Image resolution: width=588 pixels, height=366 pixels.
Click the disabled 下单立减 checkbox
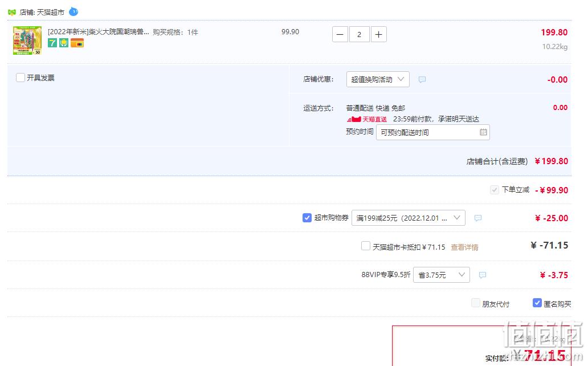[x=495, y=190]
